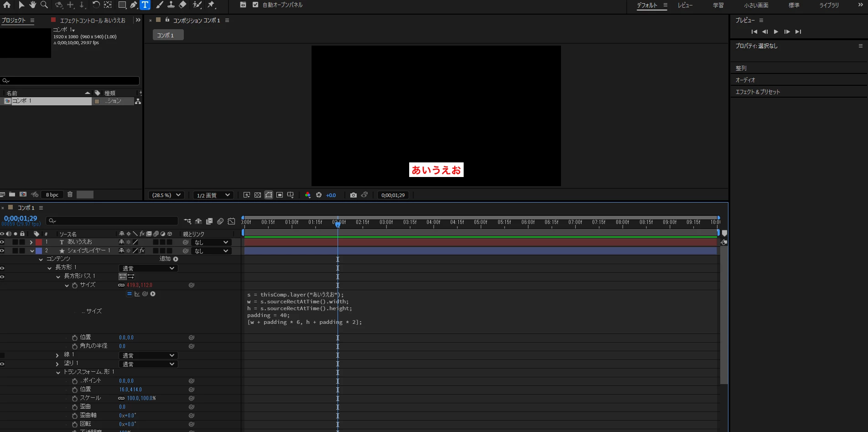The image size is (868, 432).
Task: Switch to 小さい画面 workspace
Action: pyautogui.click(x=756, y=5)
